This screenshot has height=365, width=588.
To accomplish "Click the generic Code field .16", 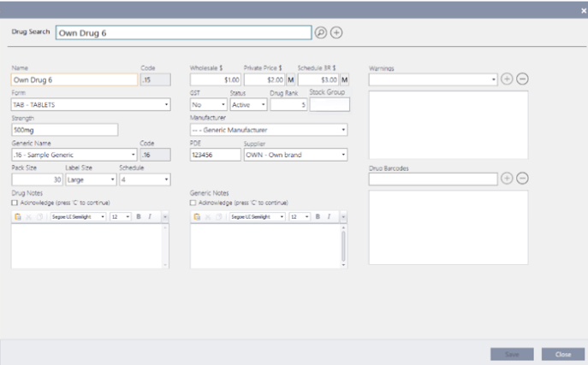I will [156, 155].
